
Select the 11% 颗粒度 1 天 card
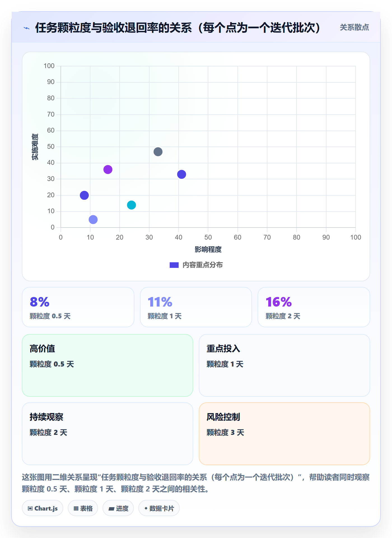tap(196, 307)
